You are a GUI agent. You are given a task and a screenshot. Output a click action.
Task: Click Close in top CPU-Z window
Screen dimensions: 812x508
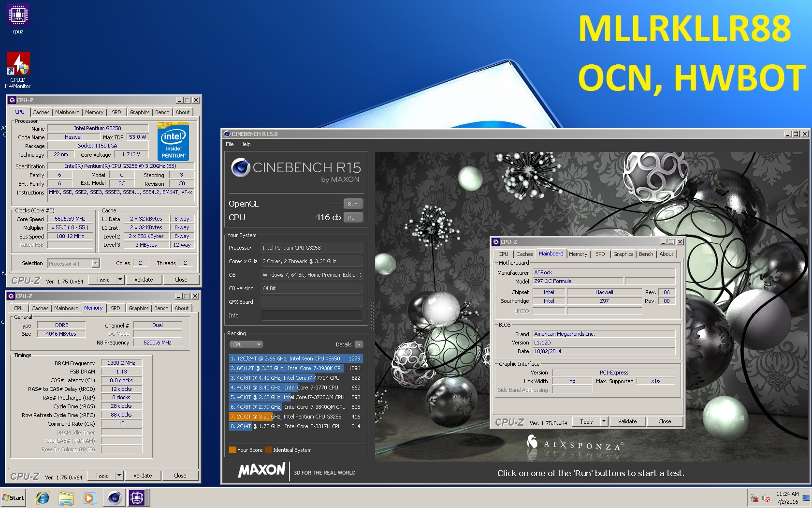pyautogui.click(x=181, y=280)
